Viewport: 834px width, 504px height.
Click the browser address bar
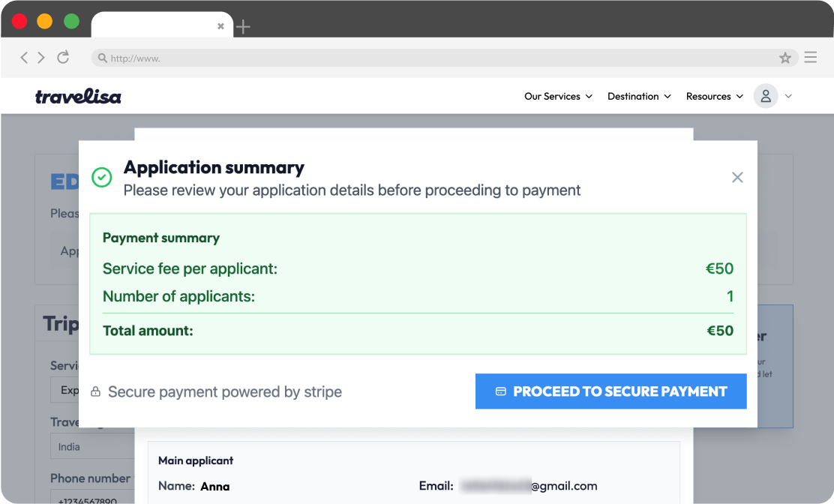435,58
